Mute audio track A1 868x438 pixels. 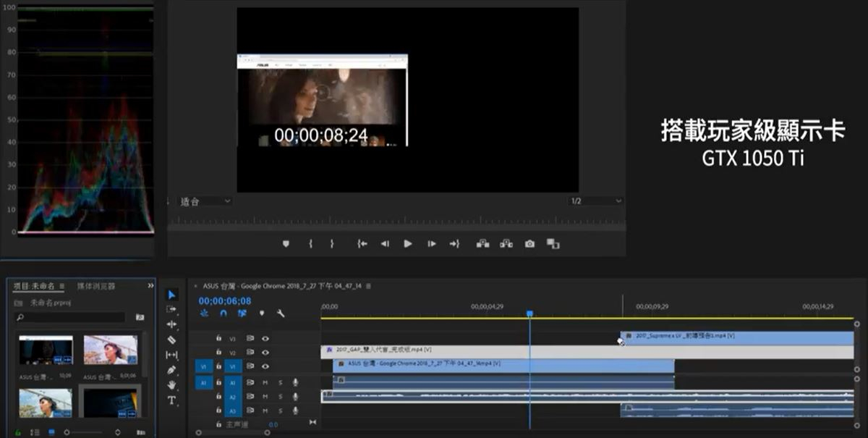(265, 382)
